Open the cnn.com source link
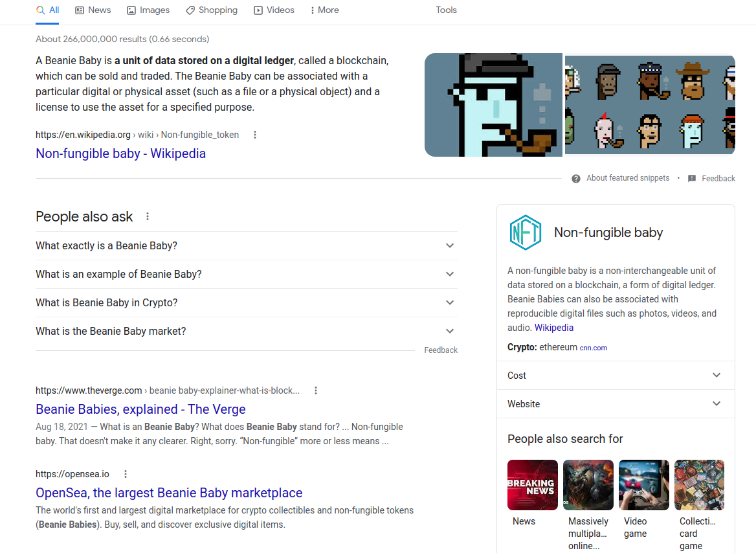Viewport: 756px width, 553px height. point(593,348)
